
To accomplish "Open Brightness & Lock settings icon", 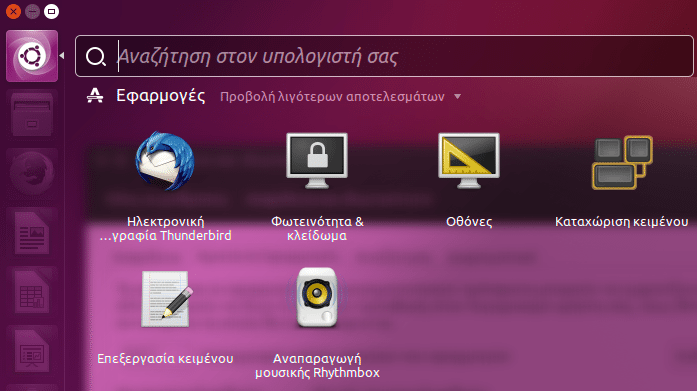I will coord(317,161).
